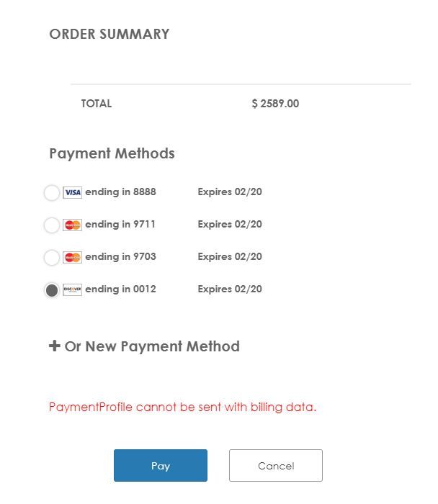Click the selected Discover 0012 radio button
The width and height of the screenshot is (438, 504).
click(x=52, y=290)
